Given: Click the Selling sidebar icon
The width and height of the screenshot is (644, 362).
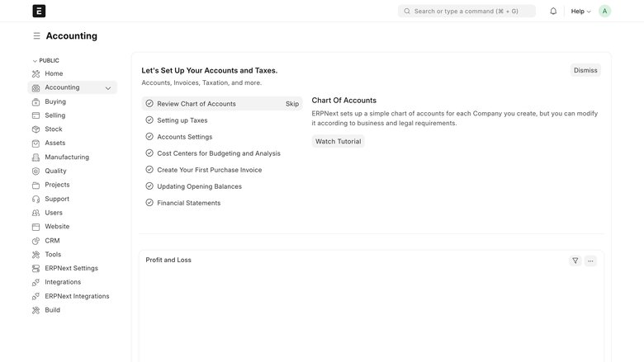Looking at the screenshot, I should point(36,115).
